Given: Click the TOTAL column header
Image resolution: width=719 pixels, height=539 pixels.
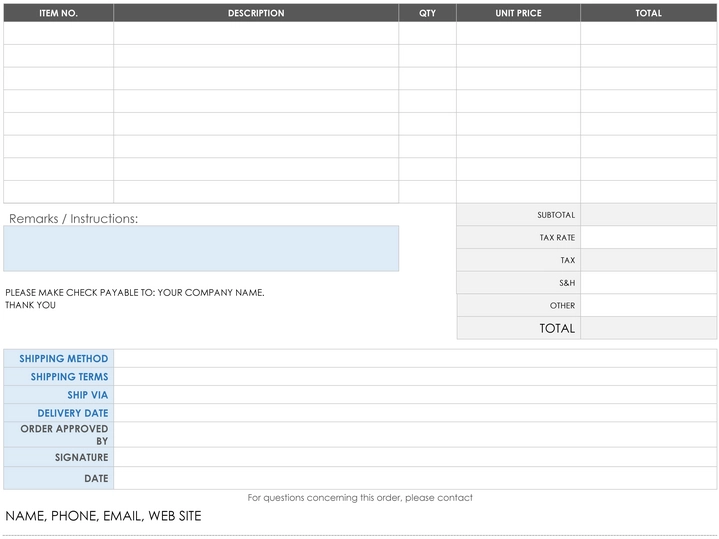Looking at the screenshot, I should (x=648, y=13).
